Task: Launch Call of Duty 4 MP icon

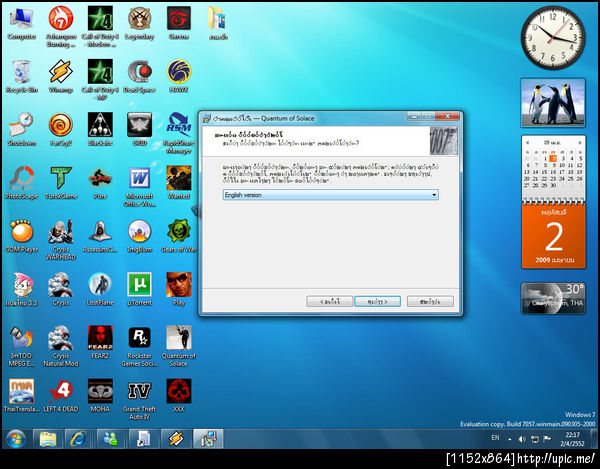Action: [100, 80]
